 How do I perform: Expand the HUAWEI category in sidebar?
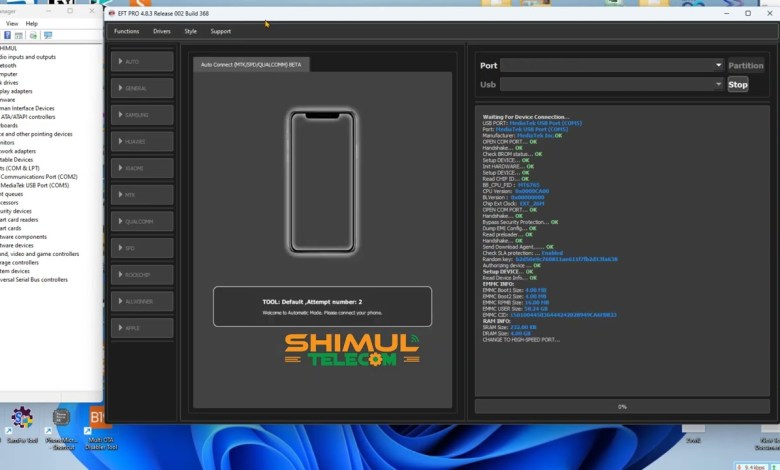click(x=142, y=142)
